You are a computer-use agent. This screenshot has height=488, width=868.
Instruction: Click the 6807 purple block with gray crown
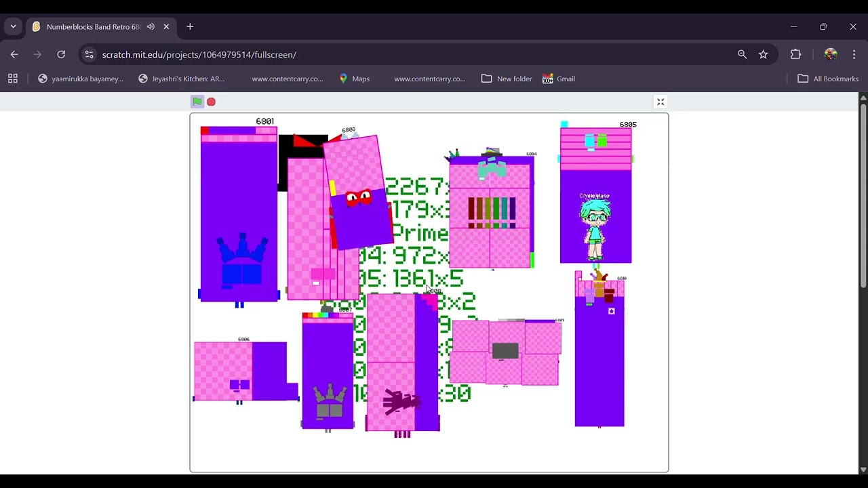(328, 371)
